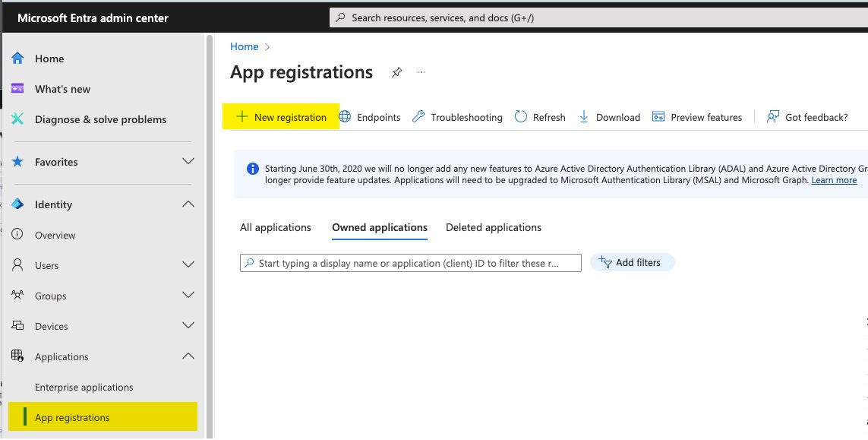This screenshot has width=868, height=440.
Task: Open What's new sidebar icon
Action: click(x=18, y=89)
